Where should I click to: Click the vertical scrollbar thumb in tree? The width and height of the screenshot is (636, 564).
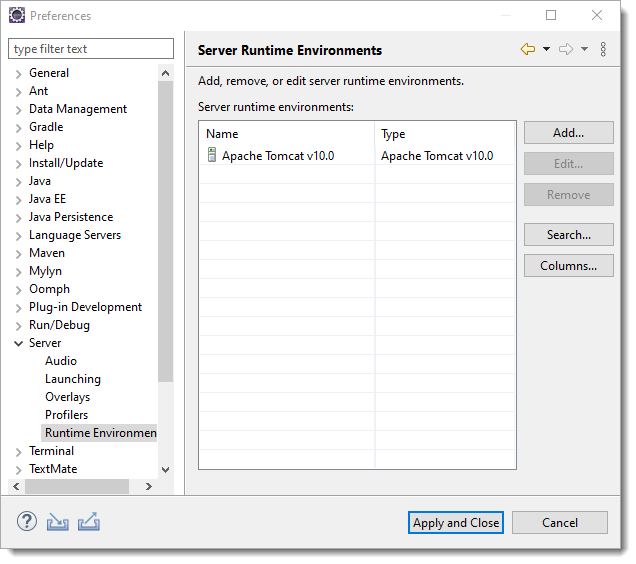point(165,231)
